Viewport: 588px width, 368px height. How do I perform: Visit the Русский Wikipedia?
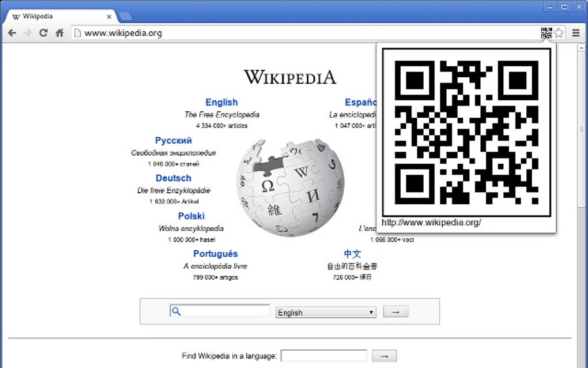(x=173, y=140)
